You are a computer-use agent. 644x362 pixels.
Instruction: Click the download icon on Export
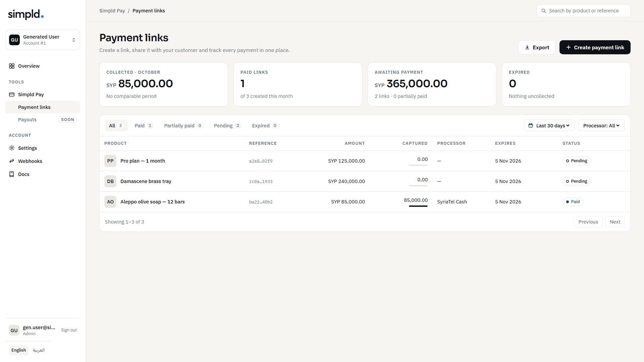(527, 47)
